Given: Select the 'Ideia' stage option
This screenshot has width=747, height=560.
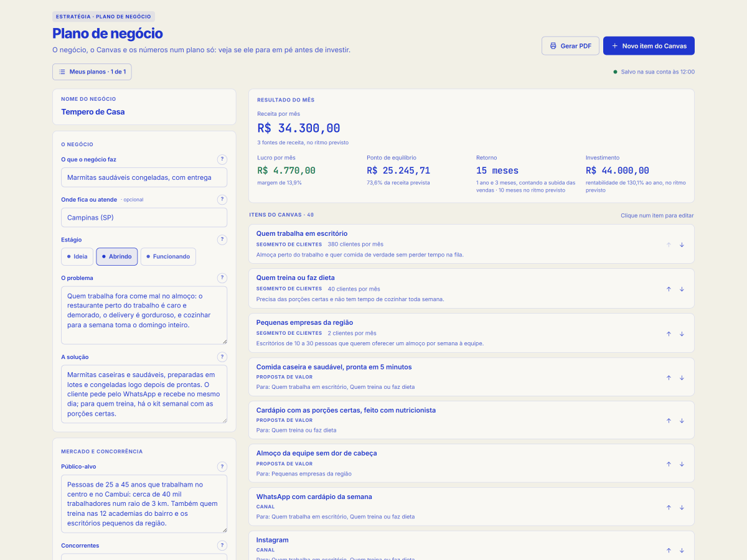Looking at the screenshot, I should pos(77,256).
